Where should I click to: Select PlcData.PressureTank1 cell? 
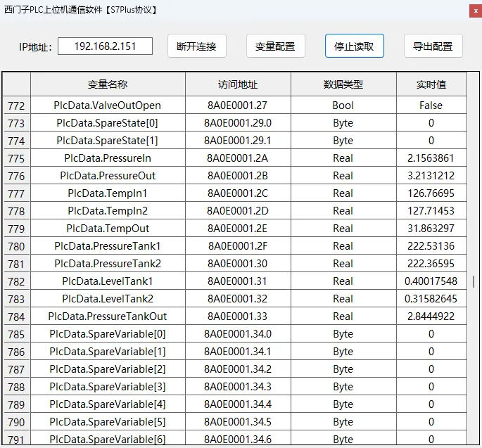coord(108,246)
